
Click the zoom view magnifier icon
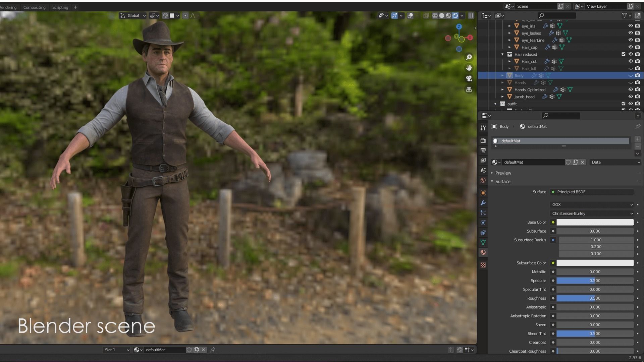point(469,57)
